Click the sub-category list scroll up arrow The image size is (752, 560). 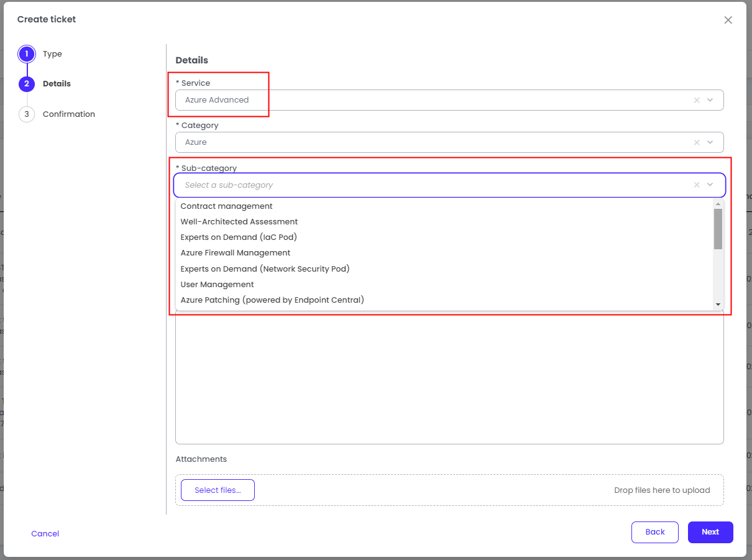(718, 204)
